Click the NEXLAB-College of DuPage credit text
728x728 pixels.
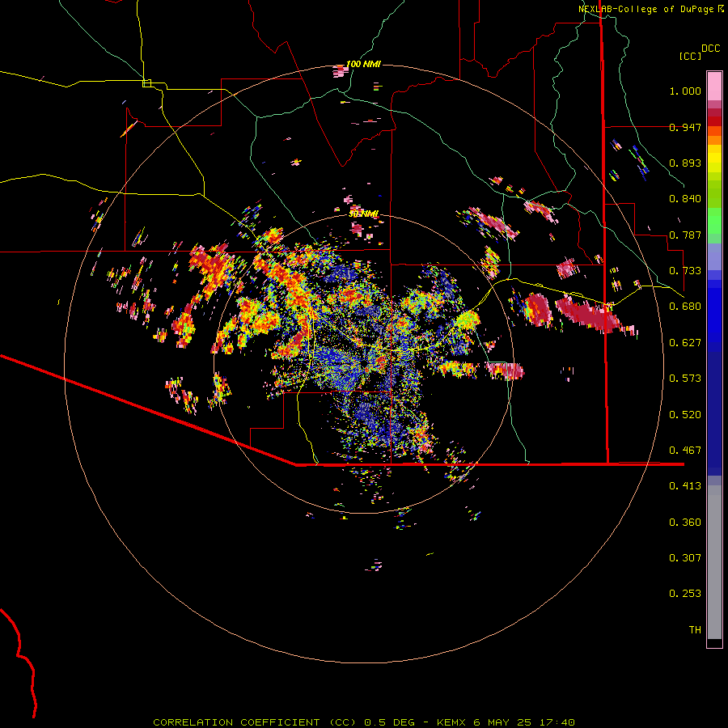coord(645,9)
